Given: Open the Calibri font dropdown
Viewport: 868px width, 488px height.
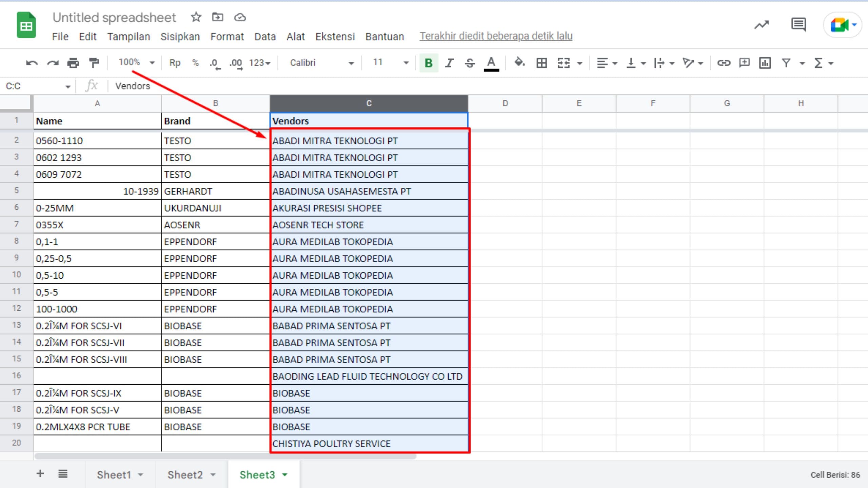Looking at the screenshot, I should [321, 63].
